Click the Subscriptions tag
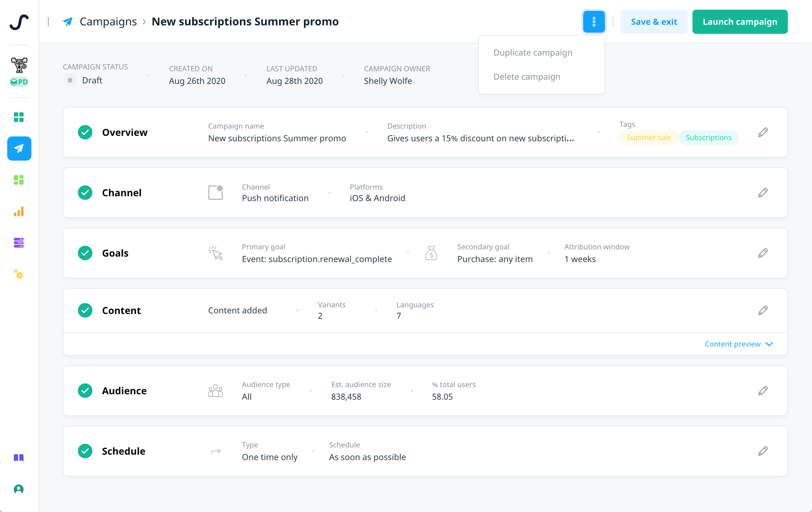This screenshot has height=512, width=812. click(708, 138)
